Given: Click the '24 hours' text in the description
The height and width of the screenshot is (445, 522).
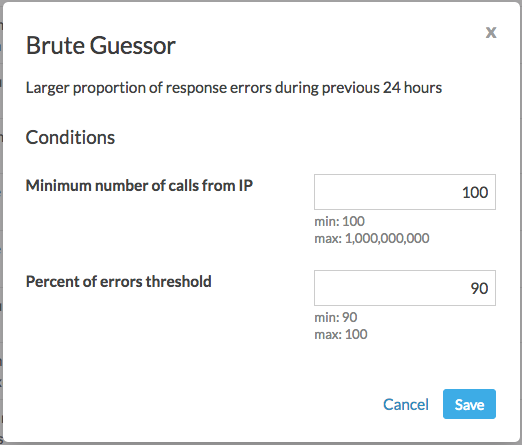Looking at the screenshot, I should 412,88.
